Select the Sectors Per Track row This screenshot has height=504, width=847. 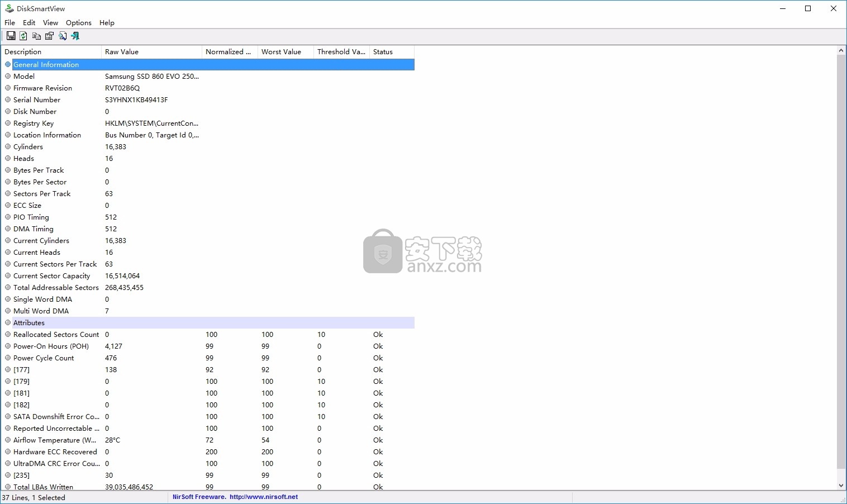tap(208, 193)
